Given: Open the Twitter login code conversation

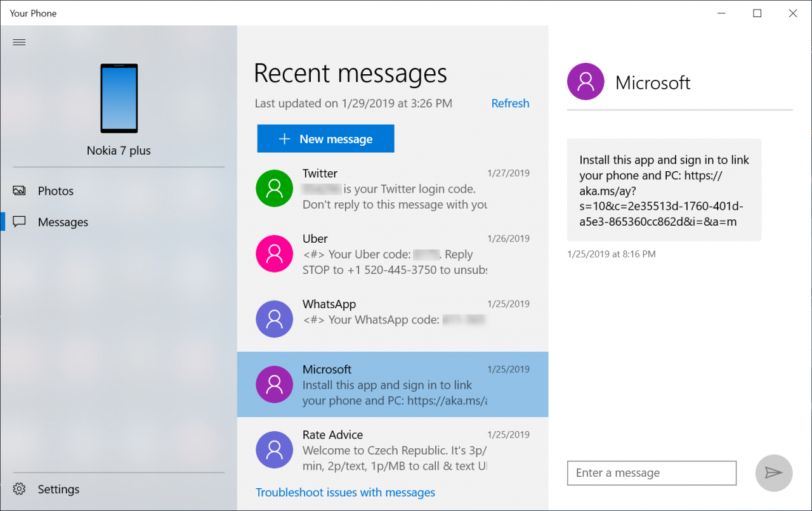Looking at the screenshot, I should pyautogui.click(x=393, y=188).
